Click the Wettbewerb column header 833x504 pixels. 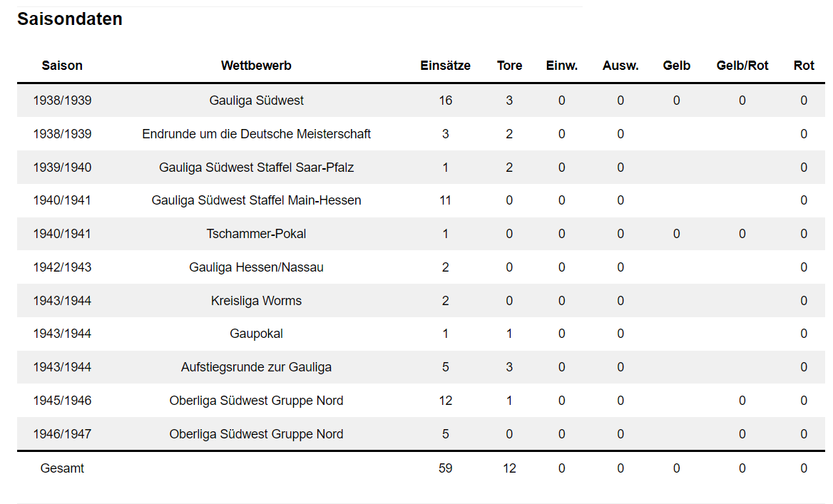point(256,66)
